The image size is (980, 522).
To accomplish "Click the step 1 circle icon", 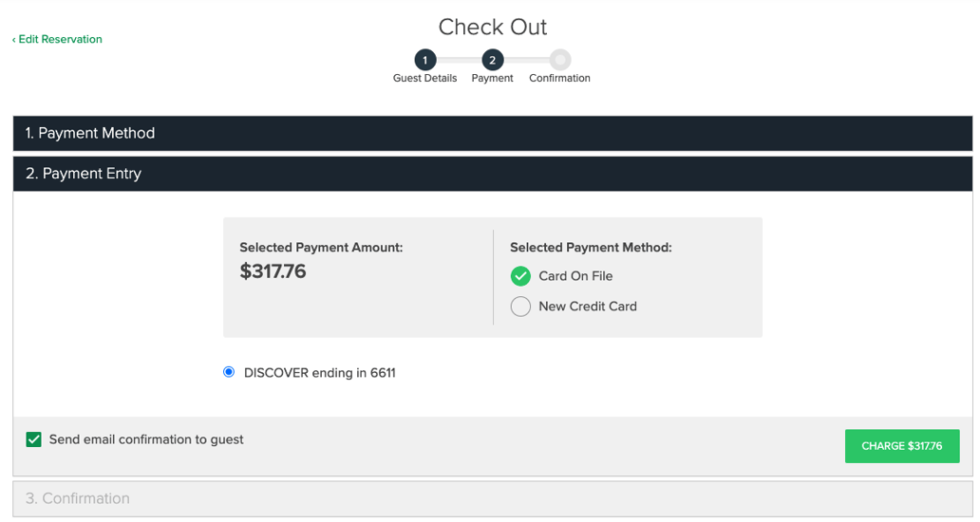I will point(425,60).
